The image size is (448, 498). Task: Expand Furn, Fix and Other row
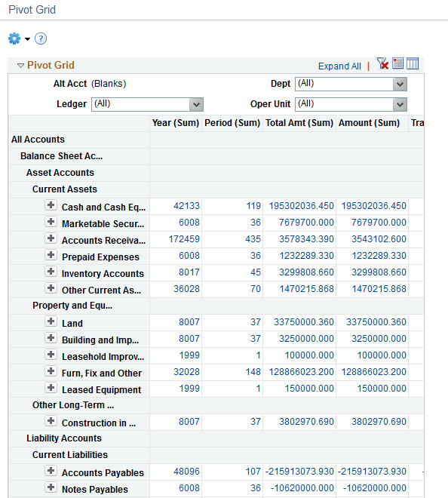pyautogui.click(x=51, y=371)
